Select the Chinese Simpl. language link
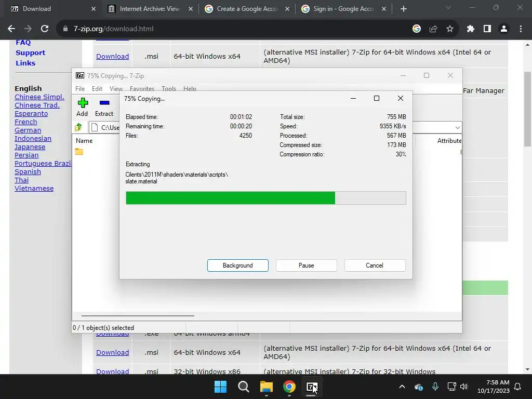 (x=39, y=97)
